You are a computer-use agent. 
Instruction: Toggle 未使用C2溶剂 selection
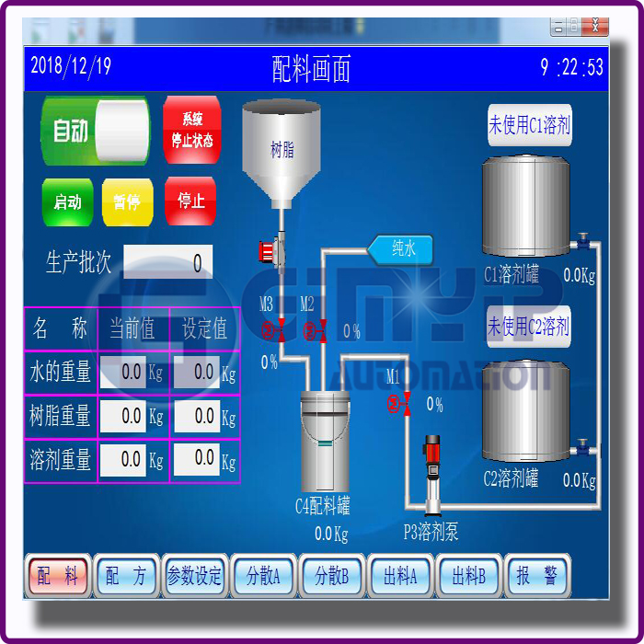(x=529, y=327)
